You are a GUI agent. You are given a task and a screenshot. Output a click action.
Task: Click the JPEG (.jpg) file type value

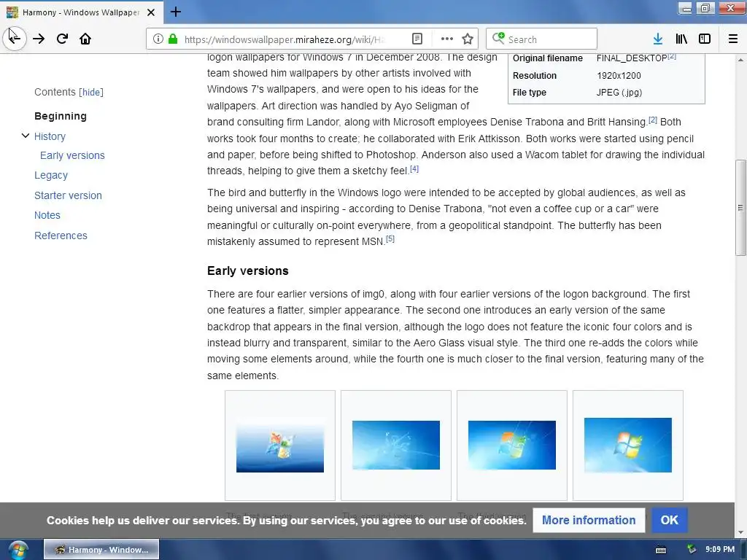click(x=619, y=93)
